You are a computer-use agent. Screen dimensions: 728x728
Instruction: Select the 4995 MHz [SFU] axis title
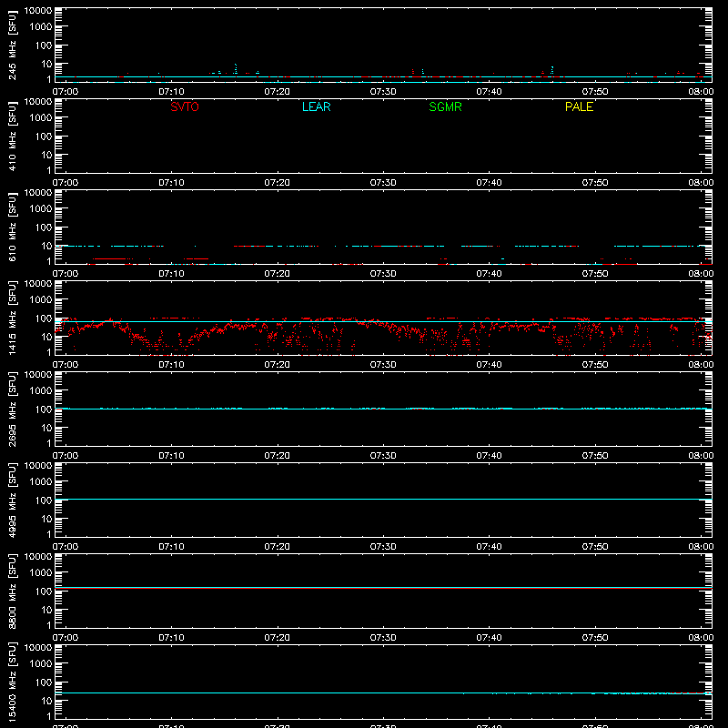(13, 500)
